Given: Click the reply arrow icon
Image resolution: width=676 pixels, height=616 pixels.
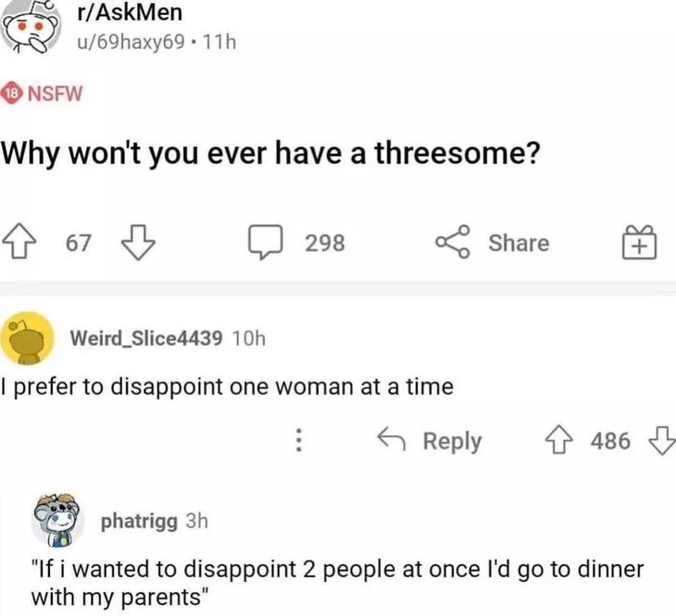Looking at the screenshot, I should 392,439.
